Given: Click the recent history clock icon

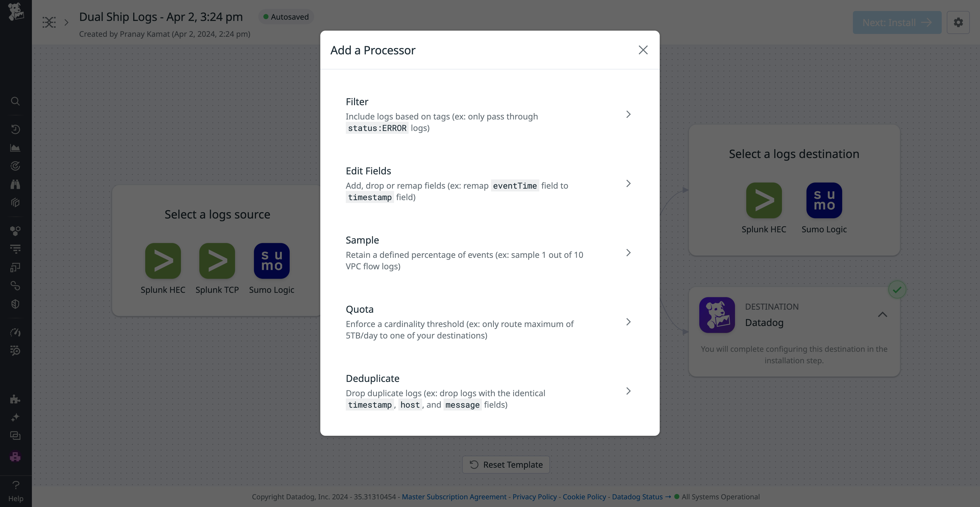Looking at the screenshot, I should point(15,129).
